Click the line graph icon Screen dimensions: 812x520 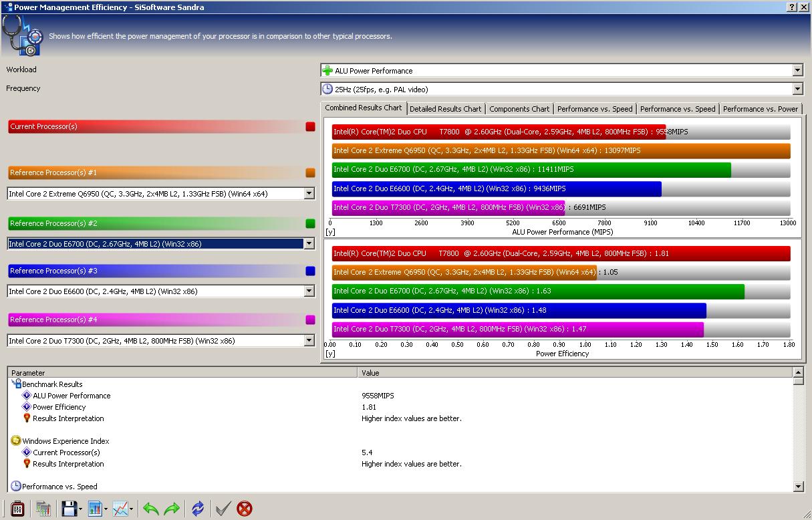point(120,509)
